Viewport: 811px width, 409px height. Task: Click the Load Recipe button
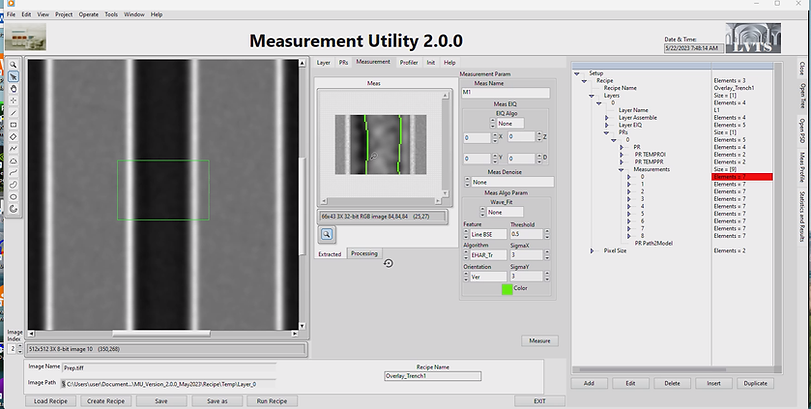click(x=50, y=401)
